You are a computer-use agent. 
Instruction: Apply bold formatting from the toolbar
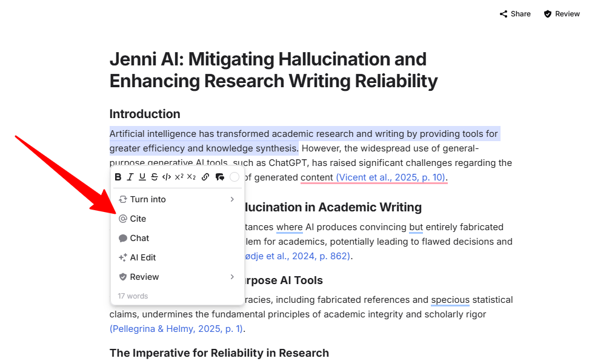coord(118,176)
